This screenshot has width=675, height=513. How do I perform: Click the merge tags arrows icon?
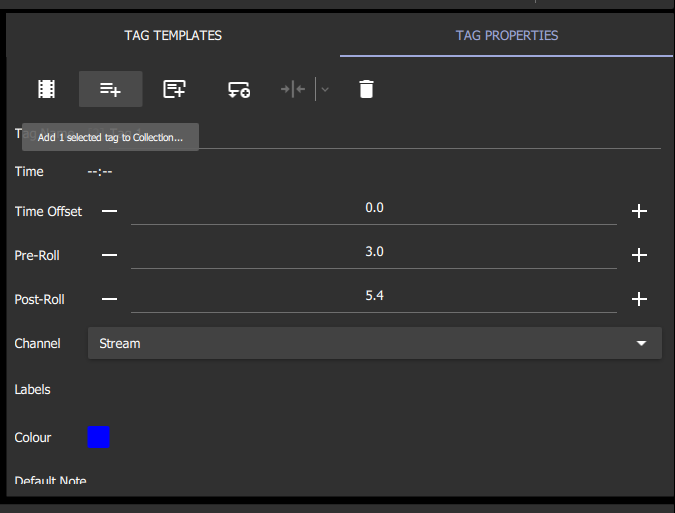pos(293,89)
